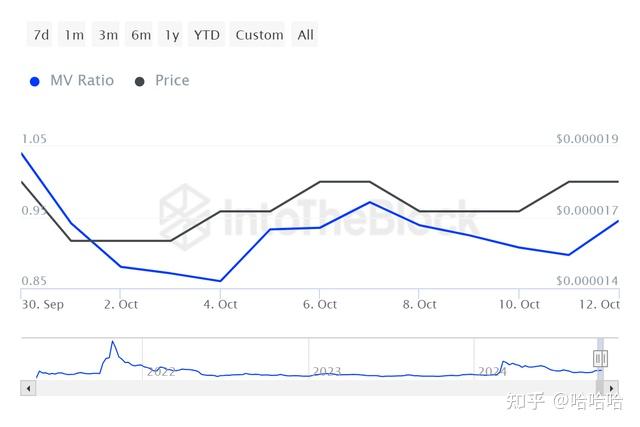Switch chart to 3m range
This screenshot has height=427, width=640.
click(108, 35)
